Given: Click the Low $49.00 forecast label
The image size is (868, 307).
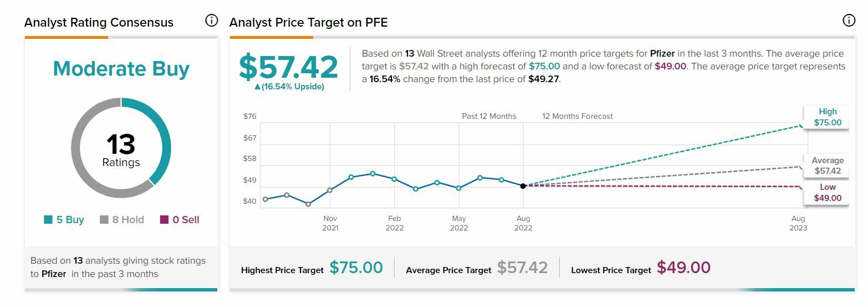Looking at the screenshot, I should click(x=827, y=193).
